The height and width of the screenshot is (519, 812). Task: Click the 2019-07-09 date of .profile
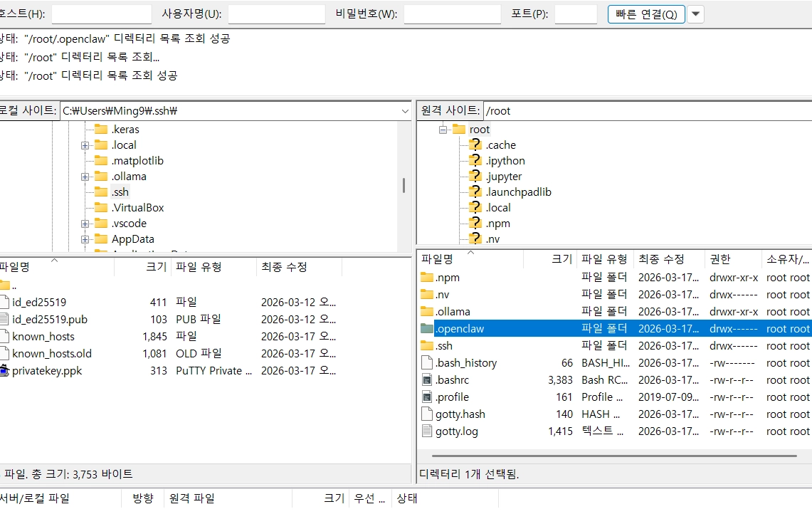click(x=668, y=397)
